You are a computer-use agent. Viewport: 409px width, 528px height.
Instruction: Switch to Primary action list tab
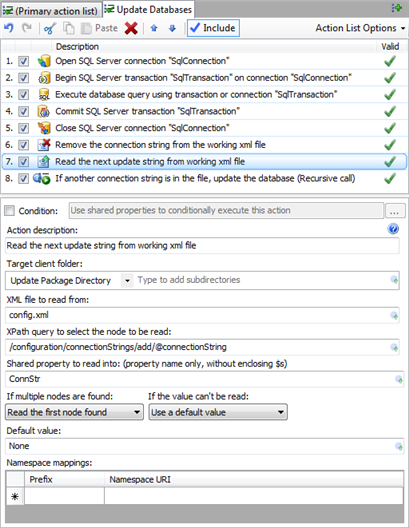(51, 10)
